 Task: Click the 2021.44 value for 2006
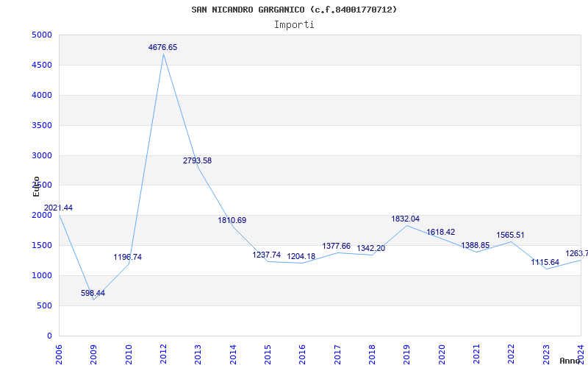(x=58, y=208)
